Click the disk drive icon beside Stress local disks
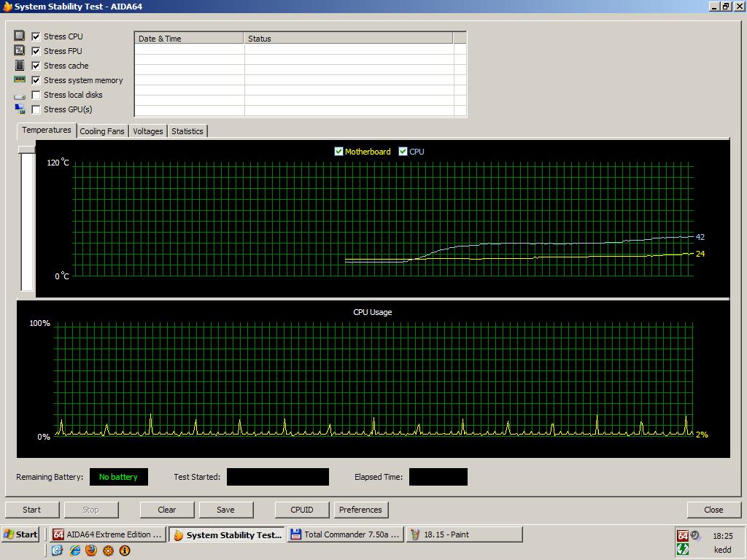The height and width of the screenshot is (560, 747). (20, 96)
